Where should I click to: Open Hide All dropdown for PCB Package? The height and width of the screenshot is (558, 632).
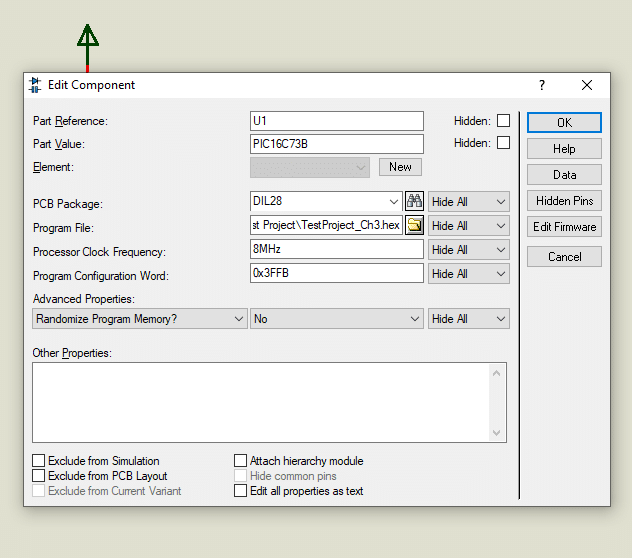(x=469, y=202)
